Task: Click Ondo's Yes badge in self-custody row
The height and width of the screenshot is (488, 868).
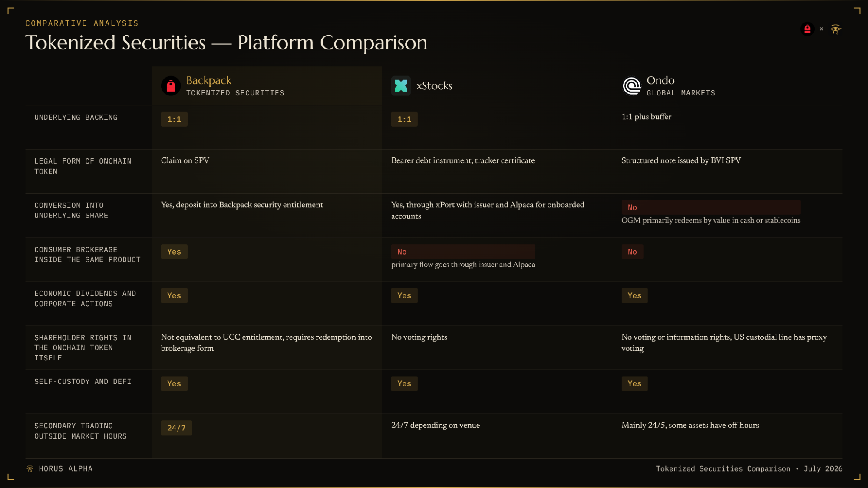Action: (x=634, y=384)
